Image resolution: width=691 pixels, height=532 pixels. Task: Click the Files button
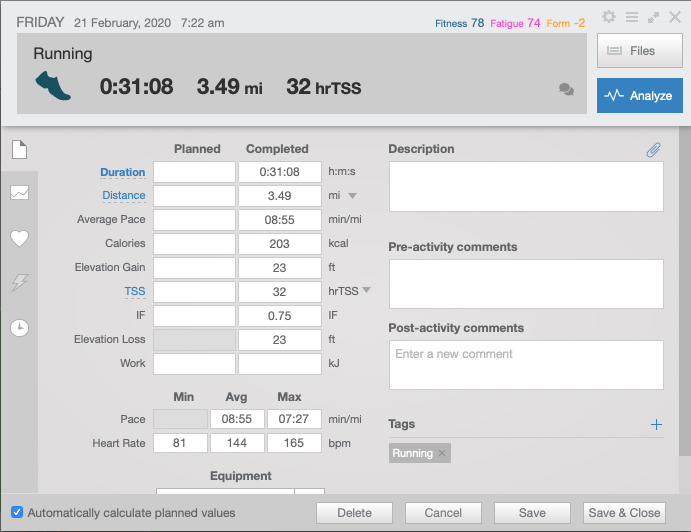[x=640, y=51]
